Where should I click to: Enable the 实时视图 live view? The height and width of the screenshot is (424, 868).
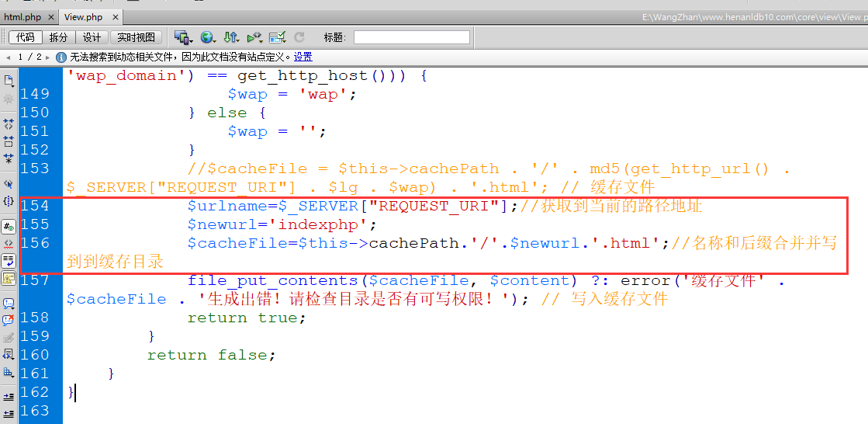tap(137, 37)
